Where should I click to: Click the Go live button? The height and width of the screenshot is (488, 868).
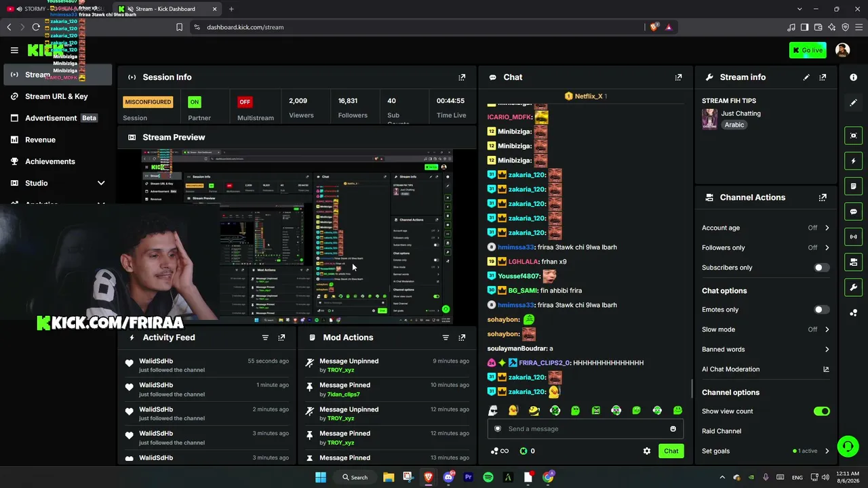tap(807, 50)
